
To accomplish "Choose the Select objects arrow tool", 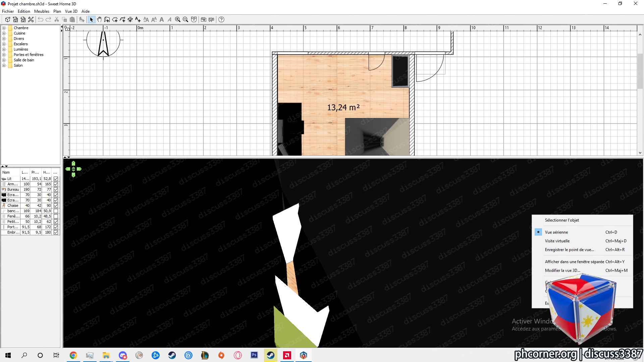I will tap(91, 19).
